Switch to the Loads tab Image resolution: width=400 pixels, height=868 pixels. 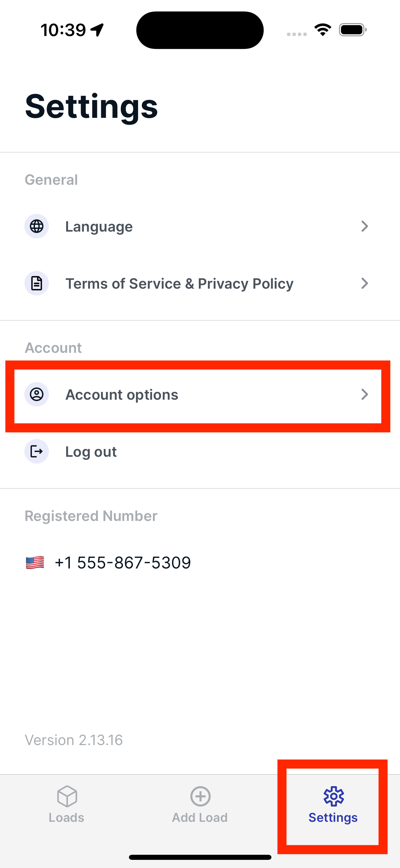[66, 817]
